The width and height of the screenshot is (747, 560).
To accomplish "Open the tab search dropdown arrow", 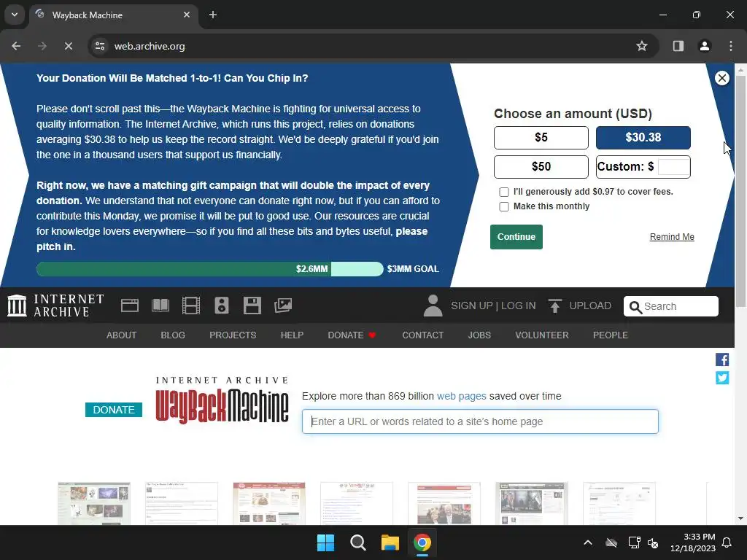I will [x=15, y=15].
